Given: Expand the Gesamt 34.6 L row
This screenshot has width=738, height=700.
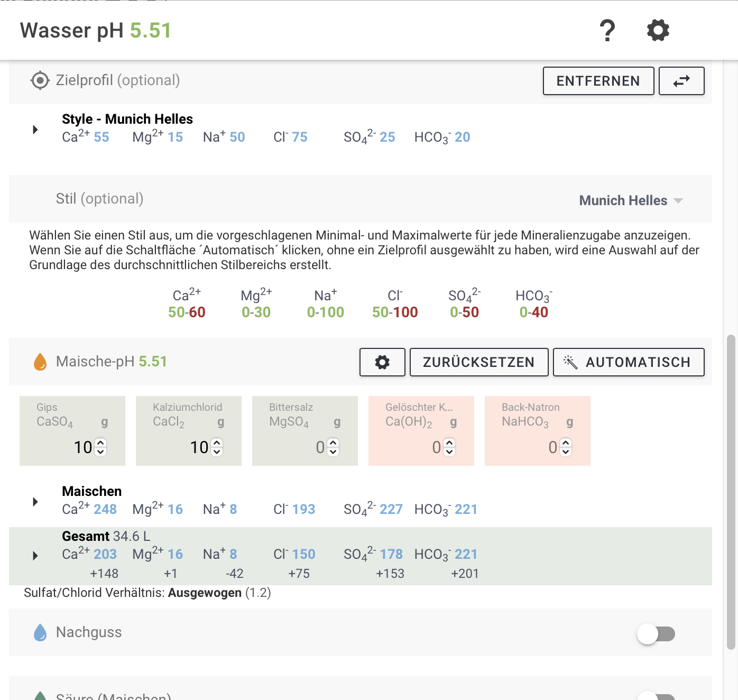Looking at the screenshot, I should (35, 556).
